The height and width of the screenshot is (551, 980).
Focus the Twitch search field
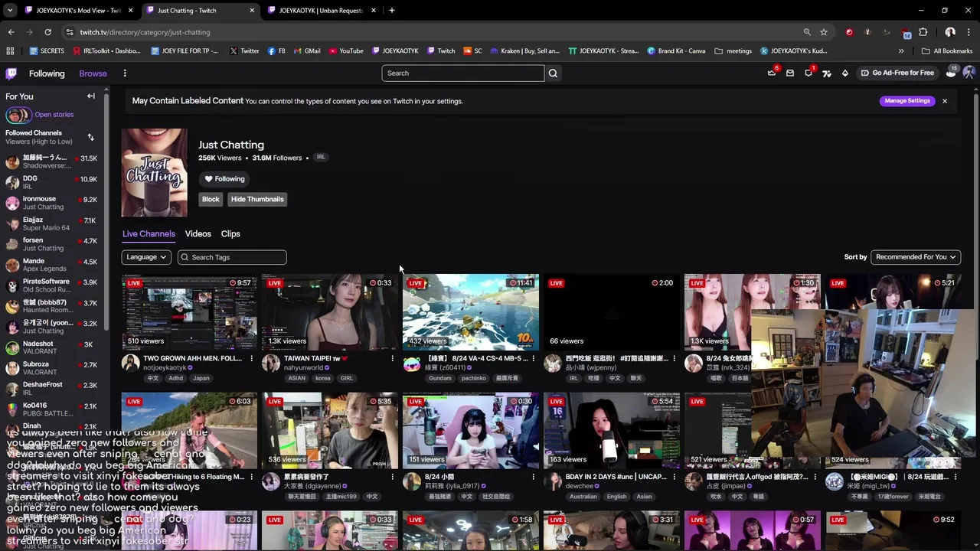(x=463, y=73)
